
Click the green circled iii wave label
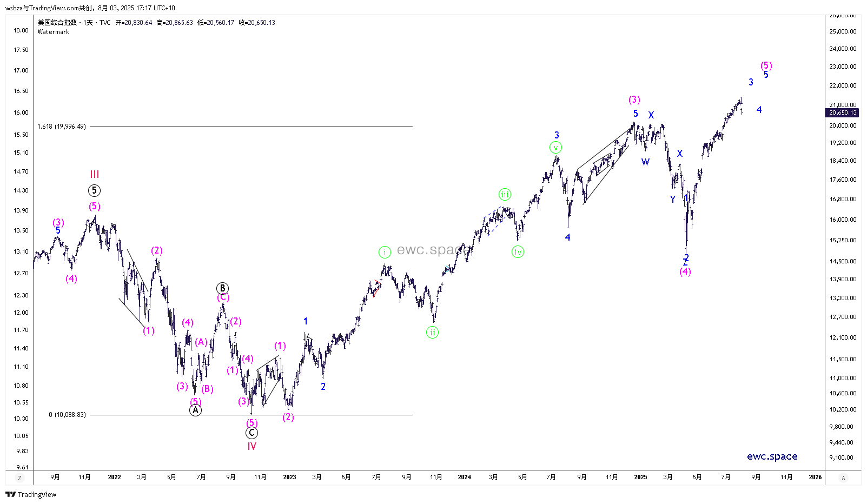505,195
